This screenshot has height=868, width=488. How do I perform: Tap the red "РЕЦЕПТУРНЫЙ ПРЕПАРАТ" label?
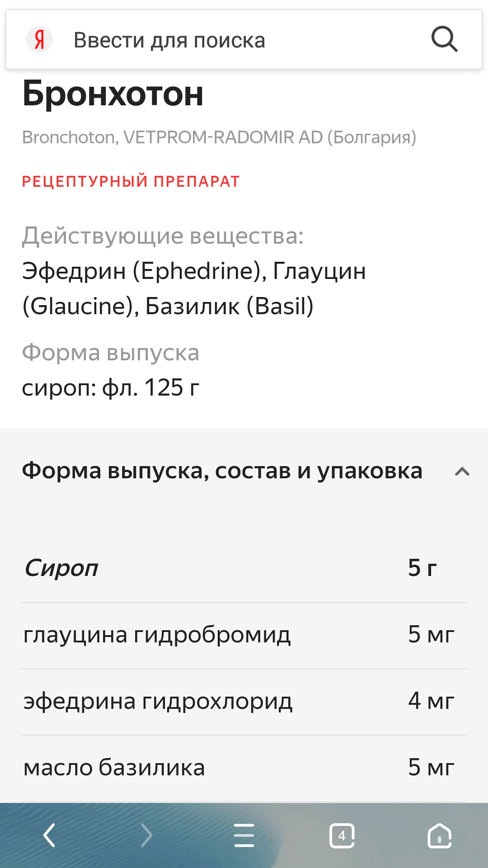tap(131, 181)
